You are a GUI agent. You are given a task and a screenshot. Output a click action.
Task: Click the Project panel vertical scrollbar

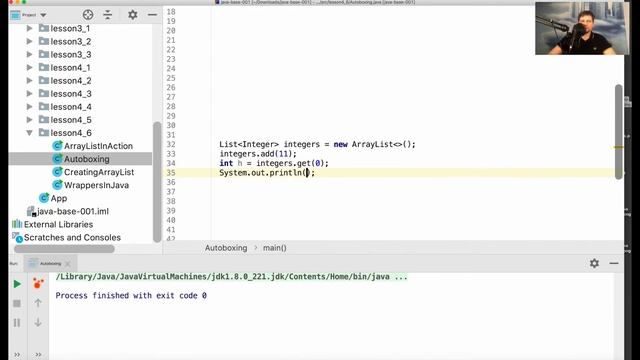click(x=157, y=182)
